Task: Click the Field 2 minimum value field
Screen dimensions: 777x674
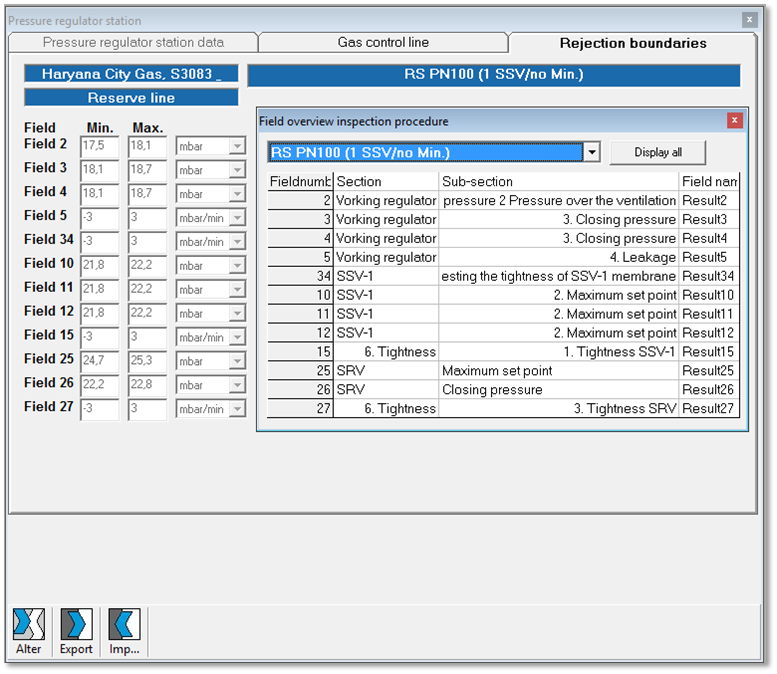Action: point(99,146)
